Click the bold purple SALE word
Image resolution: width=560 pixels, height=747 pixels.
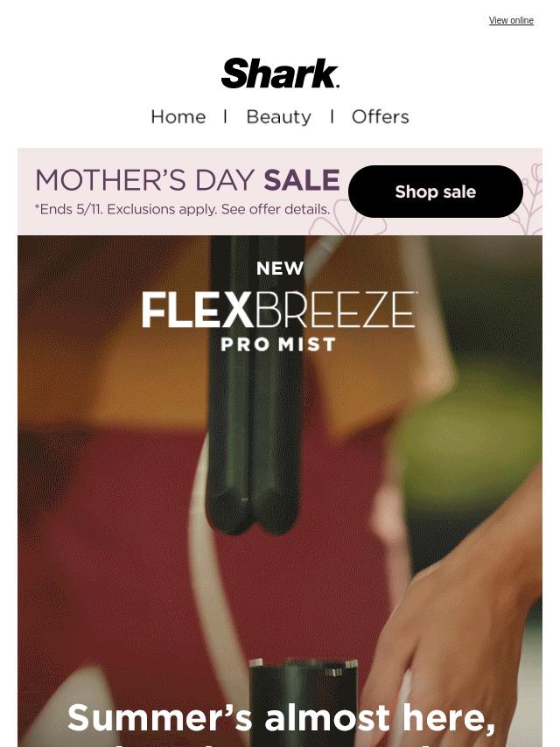pyautogui.click(x=302, y=180)
